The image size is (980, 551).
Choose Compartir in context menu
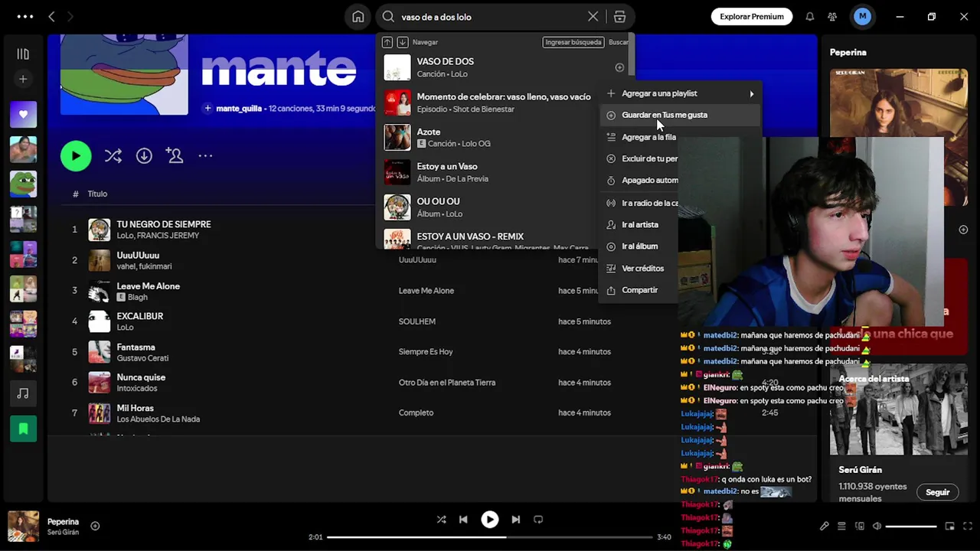640,290
